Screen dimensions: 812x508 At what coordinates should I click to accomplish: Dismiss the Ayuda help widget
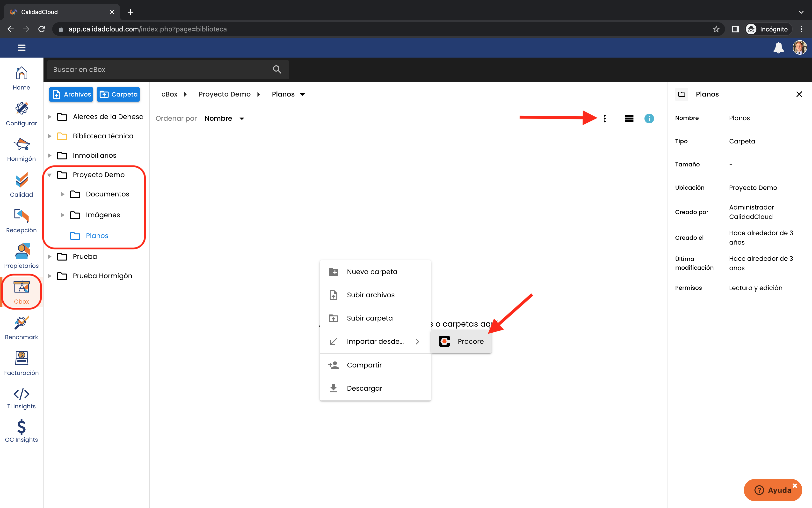(x=795, y=486)
